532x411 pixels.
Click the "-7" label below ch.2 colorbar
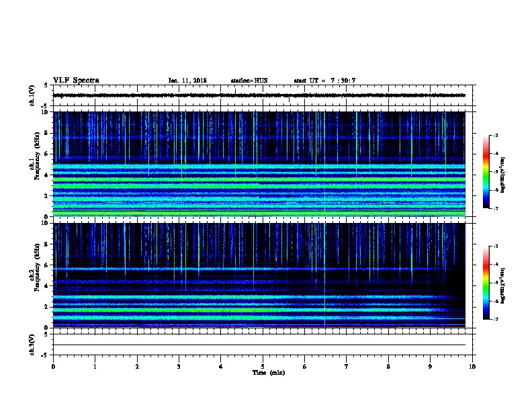496,319
